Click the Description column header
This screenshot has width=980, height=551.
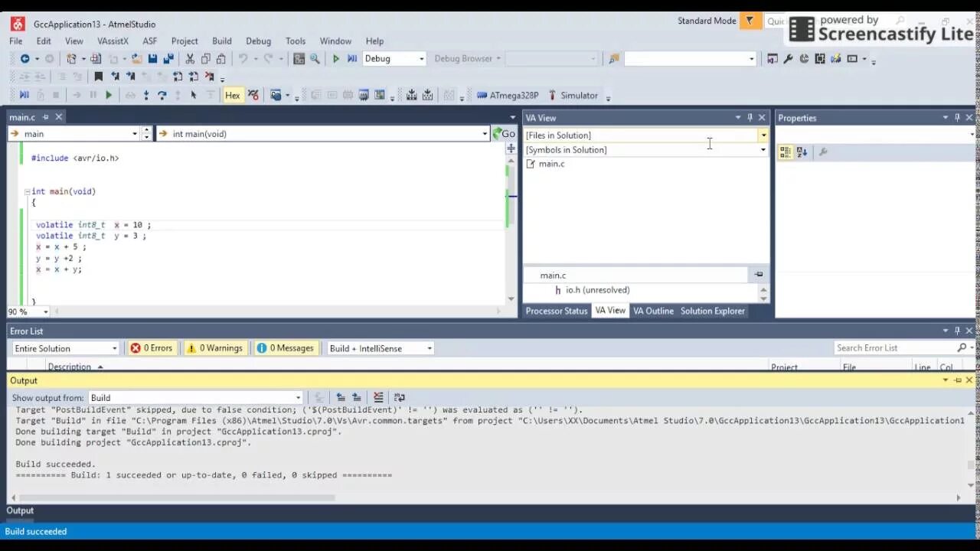tap(69, 367)
